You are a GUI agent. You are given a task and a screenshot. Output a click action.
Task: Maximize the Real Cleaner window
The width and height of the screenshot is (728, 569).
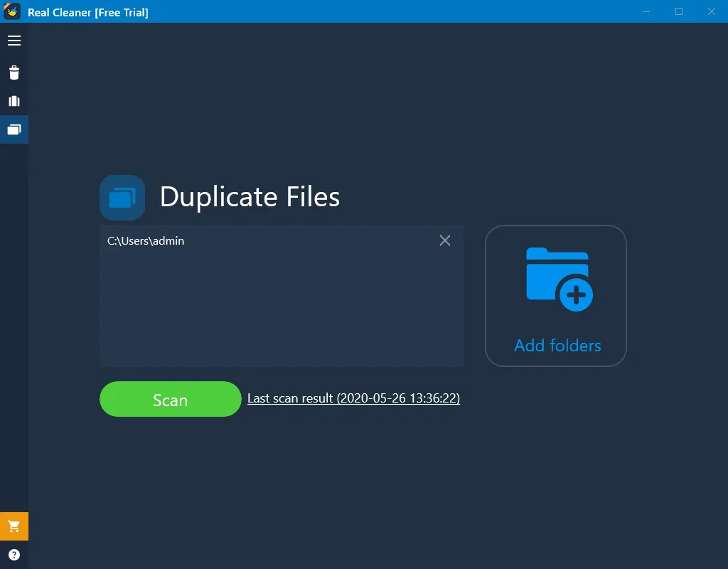click(679, 11)
